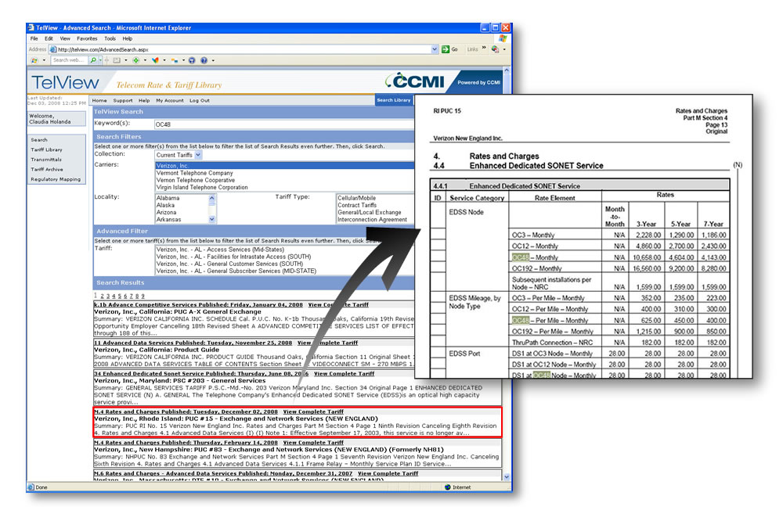Open dropdown arrow after the help icon

pyautogui.click(x=213, y=60)
